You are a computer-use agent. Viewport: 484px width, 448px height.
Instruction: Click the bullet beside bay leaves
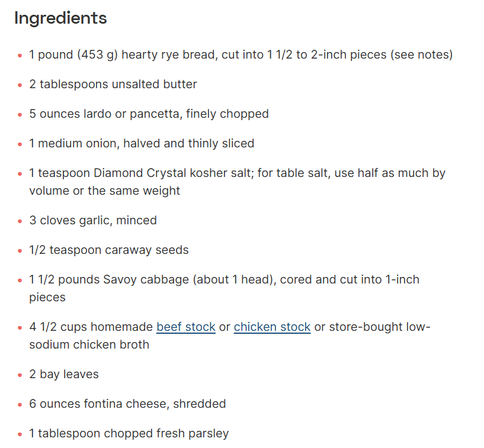pos(20,375)
